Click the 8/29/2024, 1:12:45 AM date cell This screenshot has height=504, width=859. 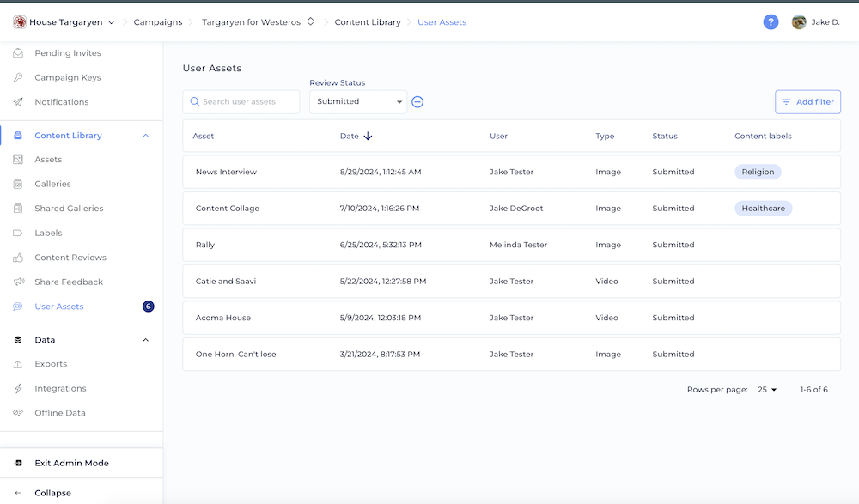[381, 172]
